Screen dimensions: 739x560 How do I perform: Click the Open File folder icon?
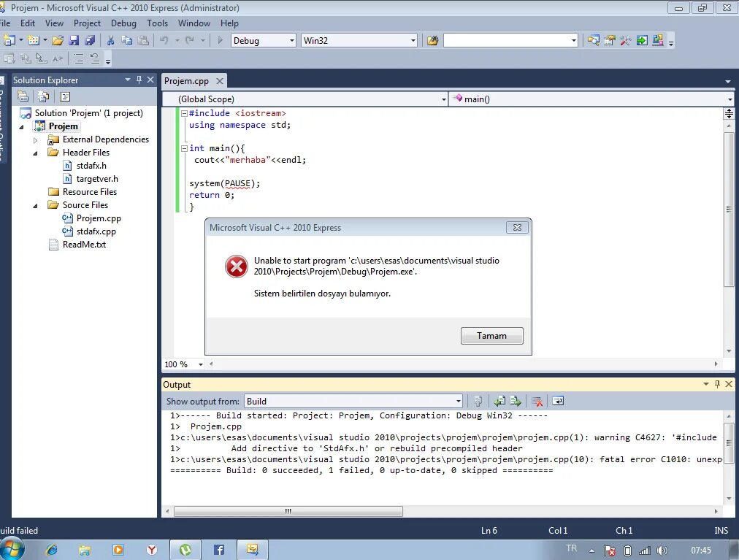point(58,41)
